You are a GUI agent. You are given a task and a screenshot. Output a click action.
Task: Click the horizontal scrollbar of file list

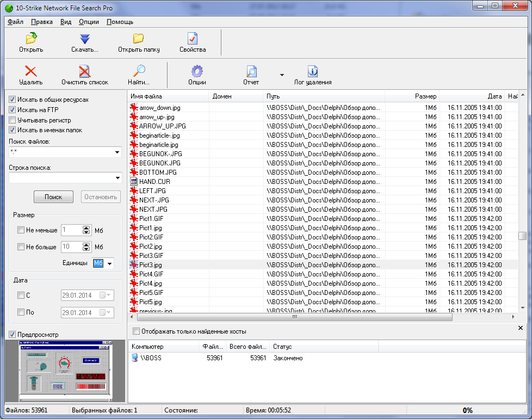coord(294,317)
